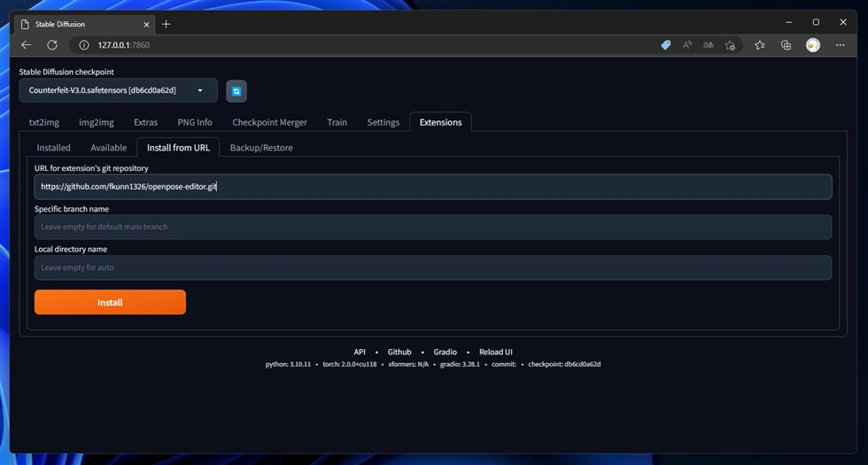Focus the Specific branch name field
The image size is (868, 465).
(x=433, y=227)
